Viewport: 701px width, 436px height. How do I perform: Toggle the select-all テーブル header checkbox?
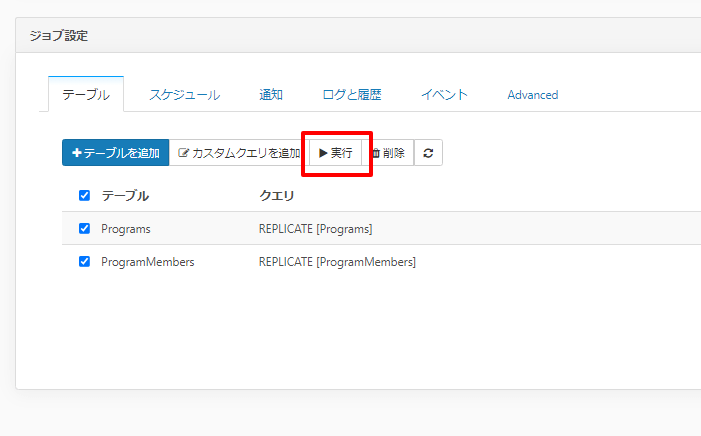[x=84, y=195]
